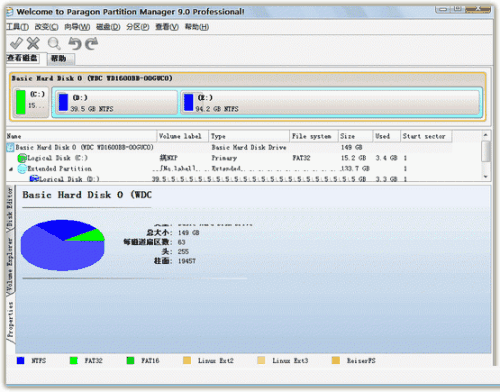Image resolution: width=500 pixels, height=392 pixels.
Task: Click the Undo arrow icon
Action: coord(75,43)
